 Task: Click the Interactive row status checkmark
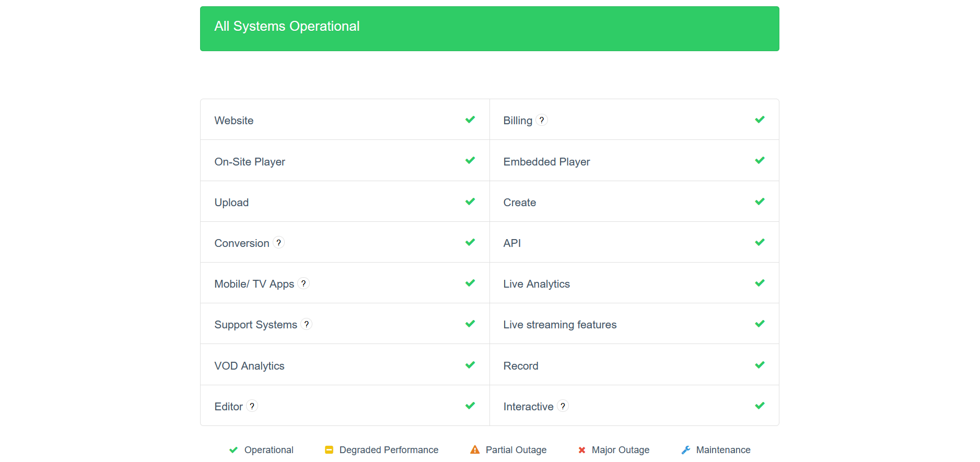point(760,406)
